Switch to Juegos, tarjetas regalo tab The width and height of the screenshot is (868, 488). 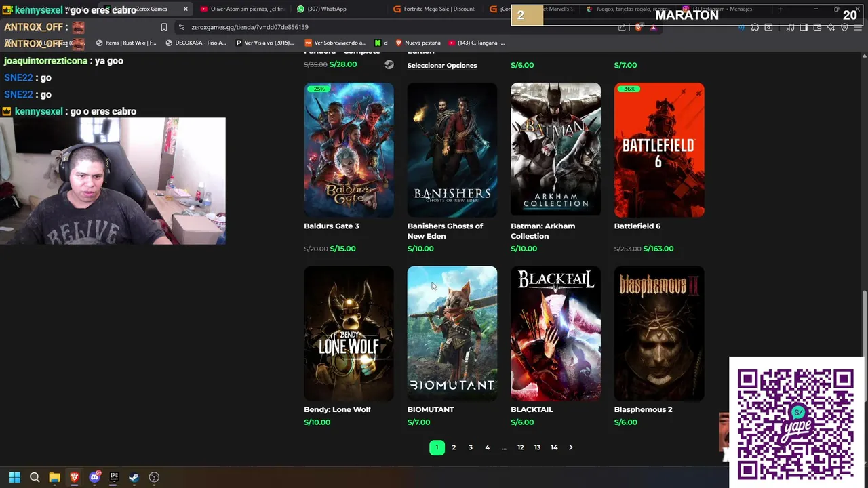tap(626, 9)
